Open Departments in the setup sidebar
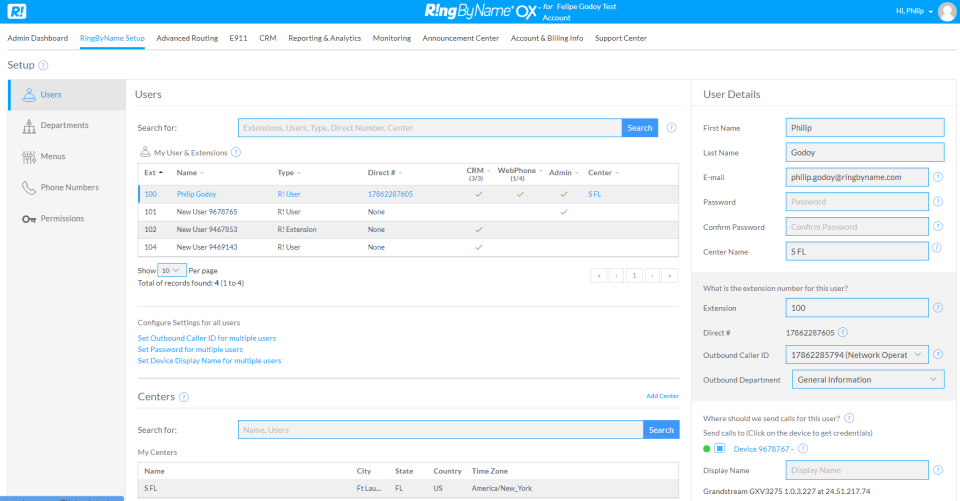This screenshot has height=501, width=960. click(x=64, y=125)
